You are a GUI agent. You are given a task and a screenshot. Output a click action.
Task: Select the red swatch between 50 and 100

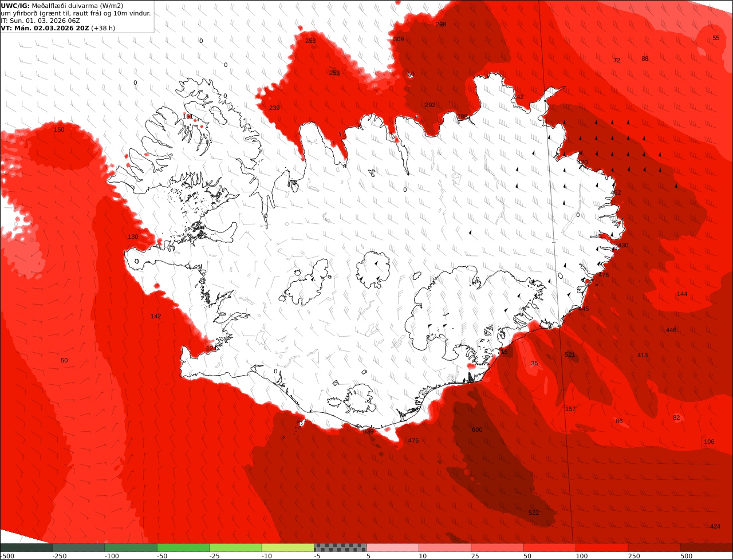click(x=550, y=547)
